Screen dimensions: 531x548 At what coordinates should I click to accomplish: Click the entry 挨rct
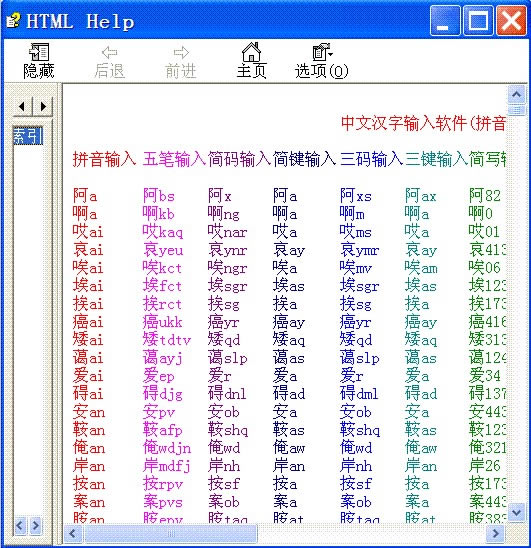[162, 304]
